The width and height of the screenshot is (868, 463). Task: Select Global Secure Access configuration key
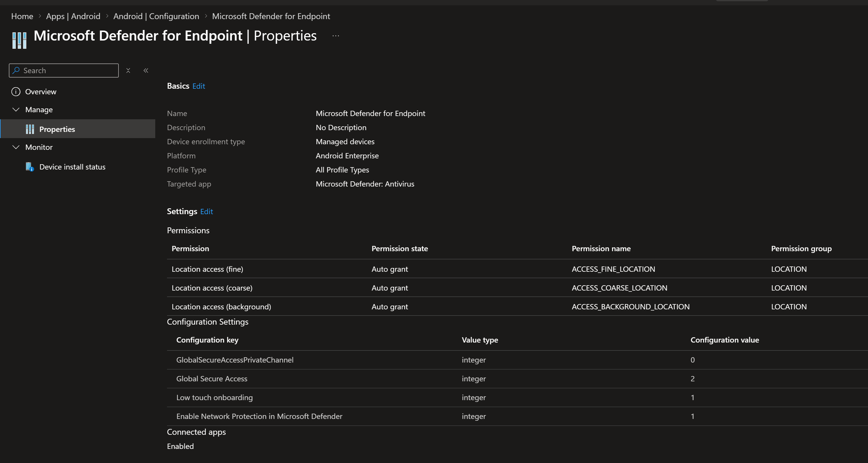point(212,379)
